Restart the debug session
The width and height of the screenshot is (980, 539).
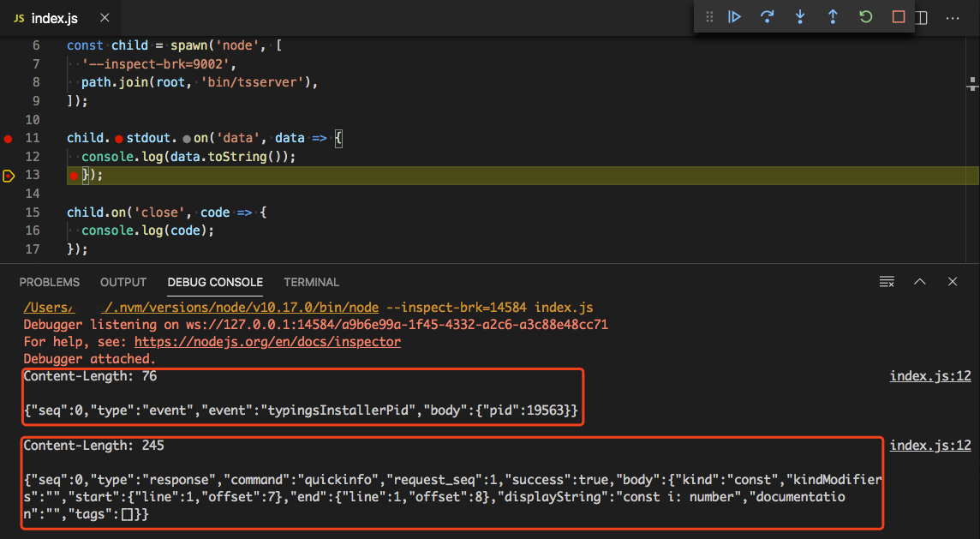[865, 16]
